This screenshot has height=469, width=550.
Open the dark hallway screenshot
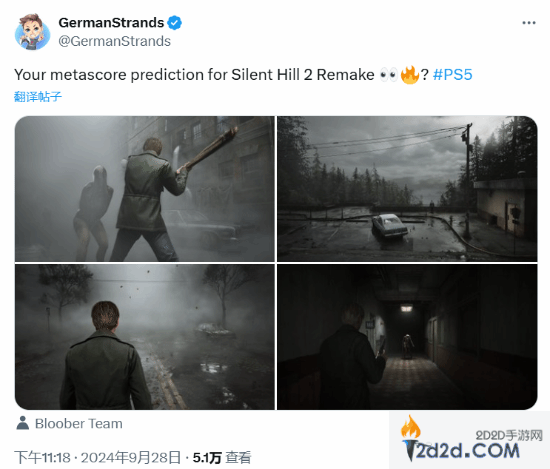click(x=407, y=337)
